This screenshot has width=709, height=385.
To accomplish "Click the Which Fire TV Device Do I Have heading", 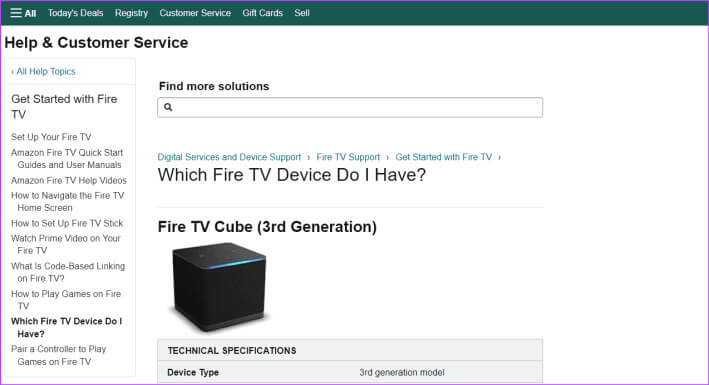I will (x=292, y=175).
